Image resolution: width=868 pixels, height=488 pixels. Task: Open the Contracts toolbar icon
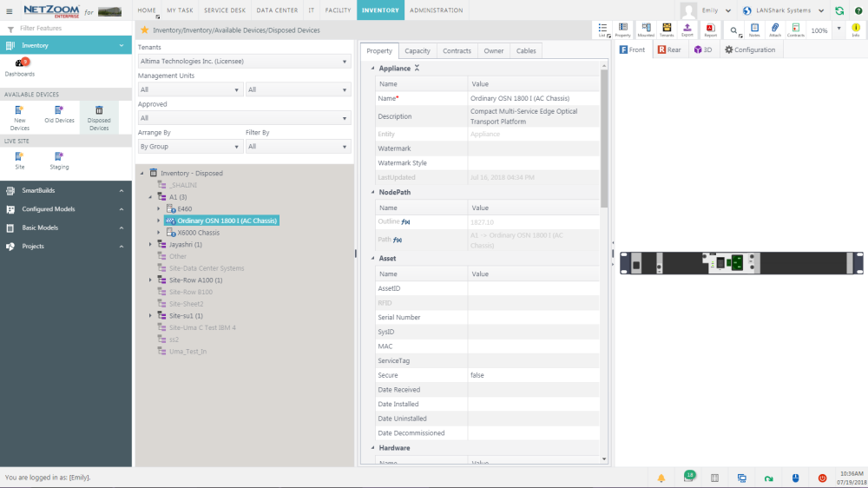point(795,30)
